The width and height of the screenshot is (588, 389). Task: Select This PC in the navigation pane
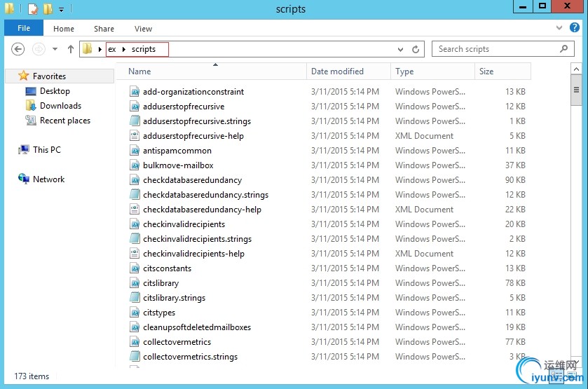pos(46,150)
